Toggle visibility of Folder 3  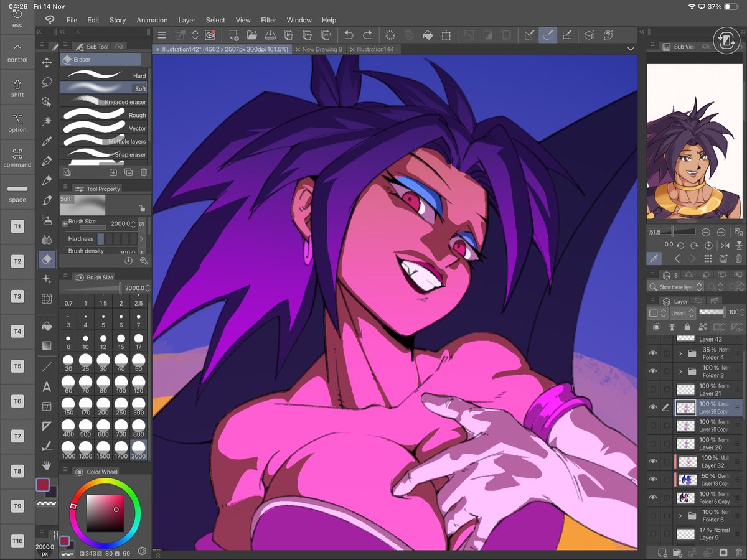[x=653, y=371]
